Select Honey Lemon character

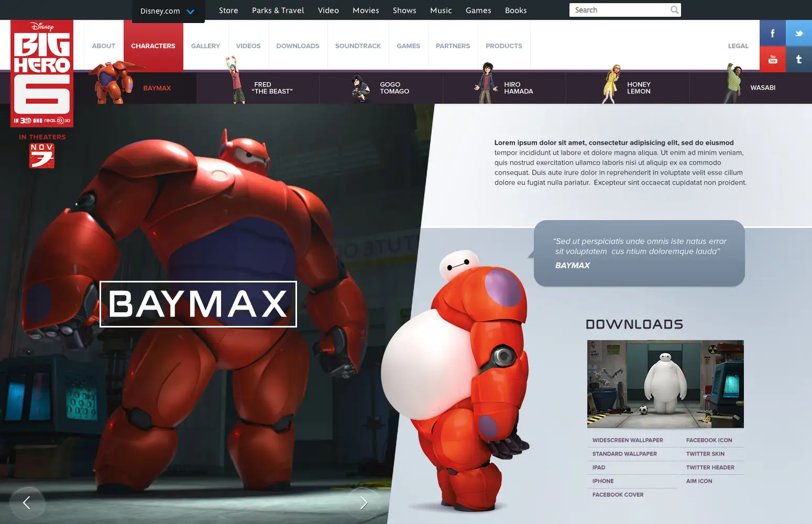pyautogui.click(x=628, y=88)
